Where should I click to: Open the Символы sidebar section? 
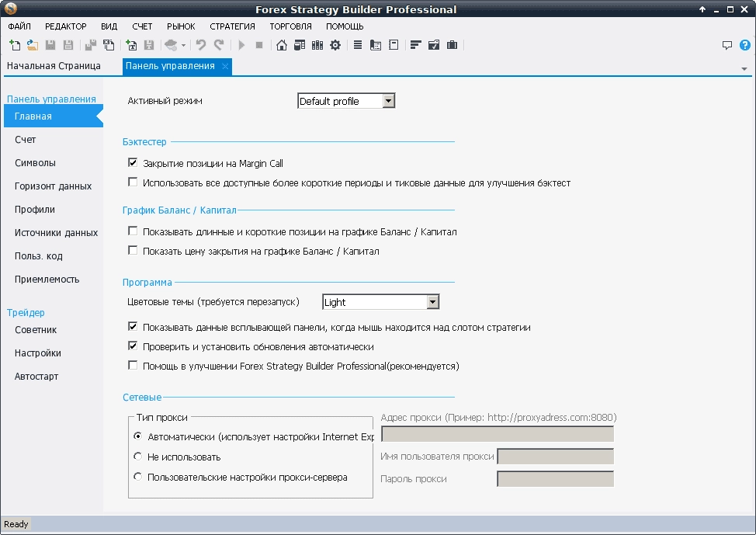pyautogui.click(x=35, y=162)
